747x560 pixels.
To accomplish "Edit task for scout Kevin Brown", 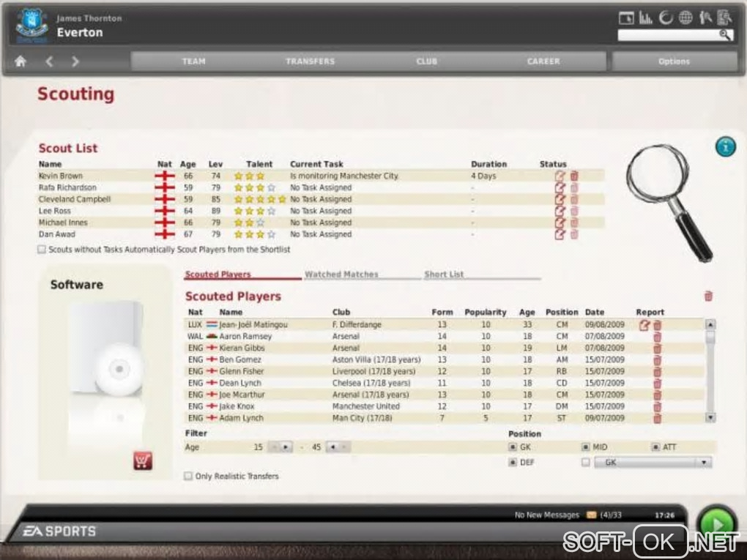I will pyautogui.click(x=560, y=176).
